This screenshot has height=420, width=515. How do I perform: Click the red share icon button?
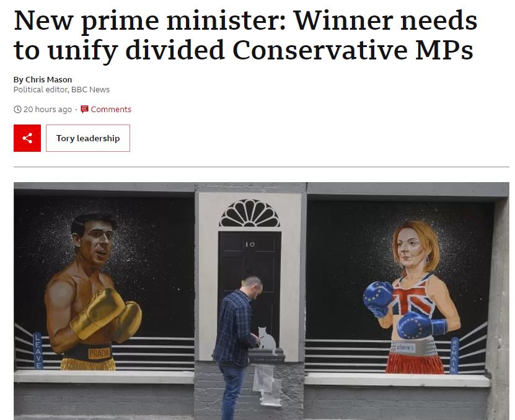point(27,138)
